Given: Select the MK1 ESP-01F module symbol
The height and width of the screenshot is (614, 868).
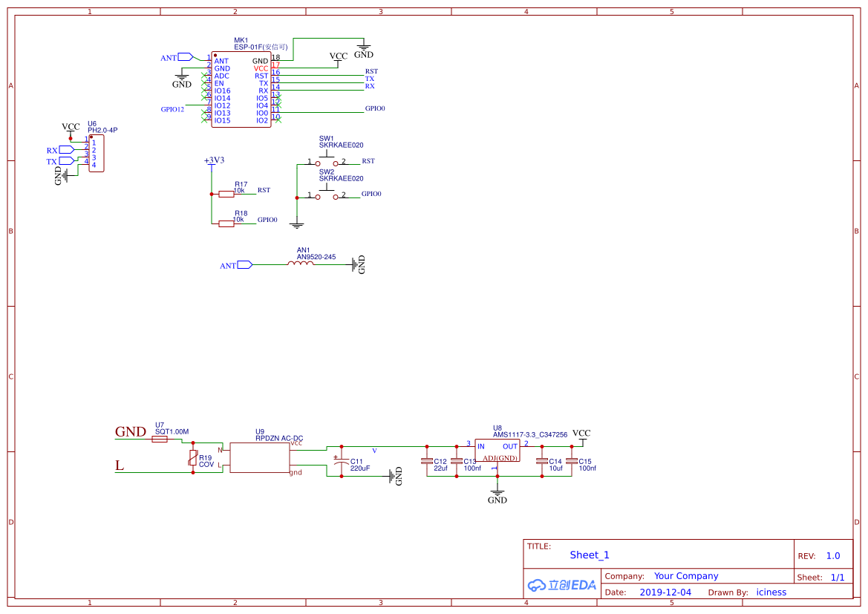Looking at the screenshot, I should 241,90.
